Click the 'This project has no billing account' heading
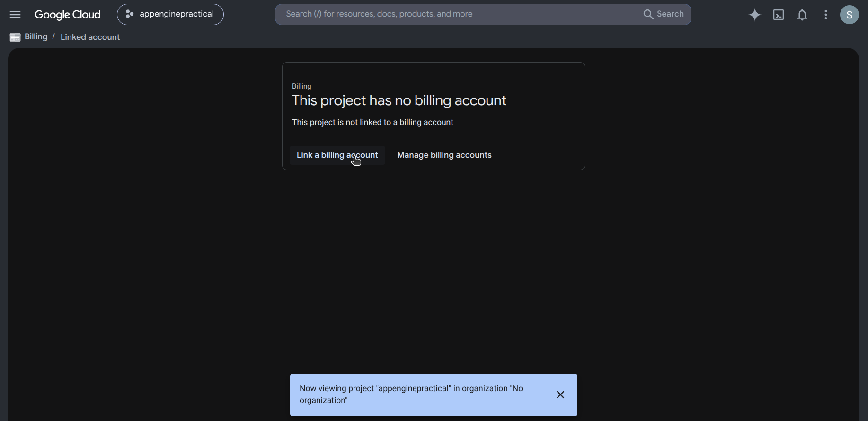Viewport: 868px width, 421px height. 399,100
